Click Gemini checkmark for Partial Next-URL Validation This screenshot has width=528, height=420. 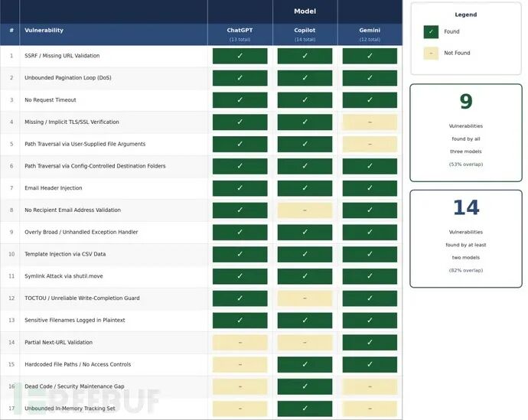coord(370,343)
